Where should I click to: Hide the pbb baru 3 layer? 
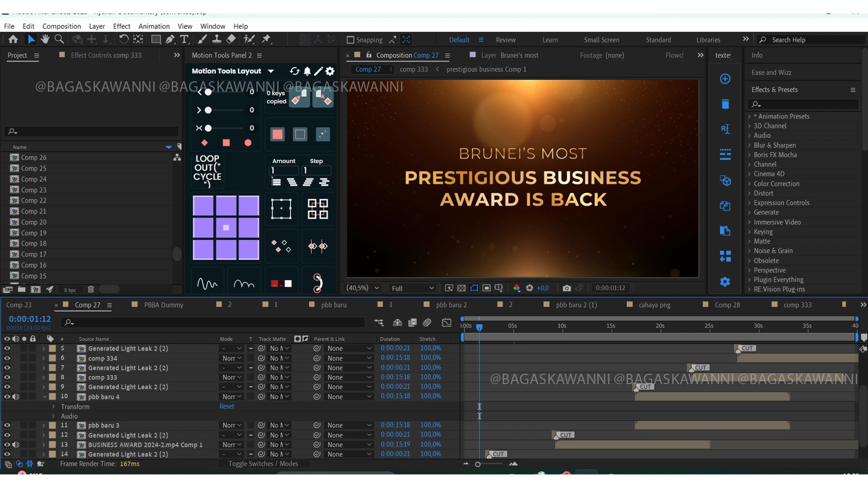7,425
